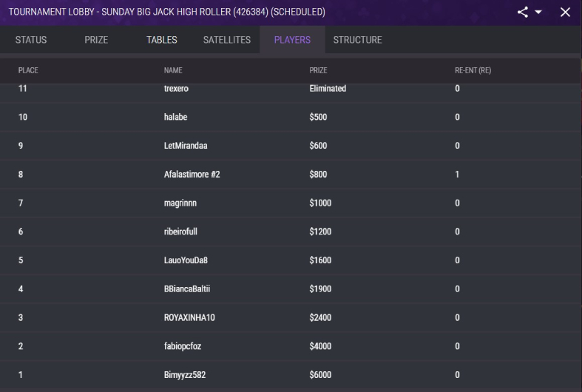Close the tournament lobby window

tap(565, 13)
